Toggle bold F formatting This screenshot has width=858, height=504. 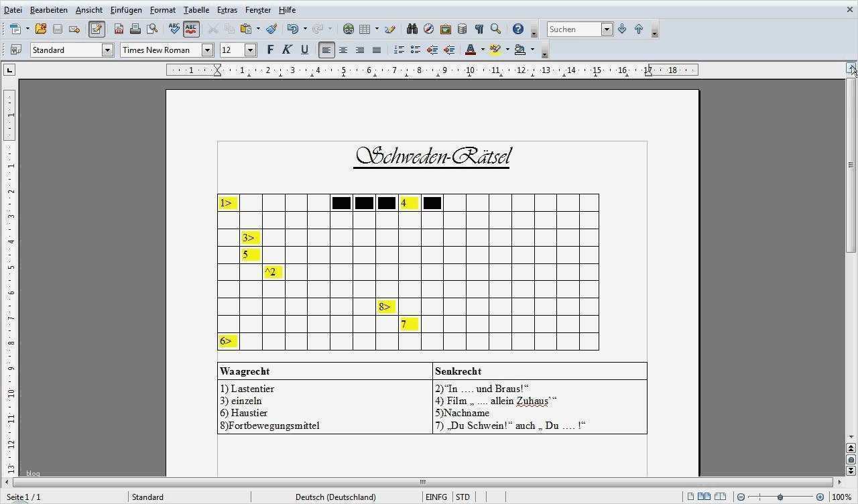point(270,50)
